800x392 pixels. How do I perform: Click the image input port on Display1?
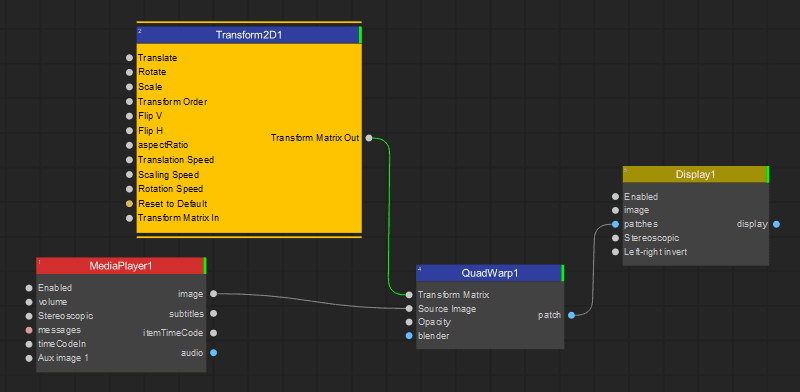[615, 210]
